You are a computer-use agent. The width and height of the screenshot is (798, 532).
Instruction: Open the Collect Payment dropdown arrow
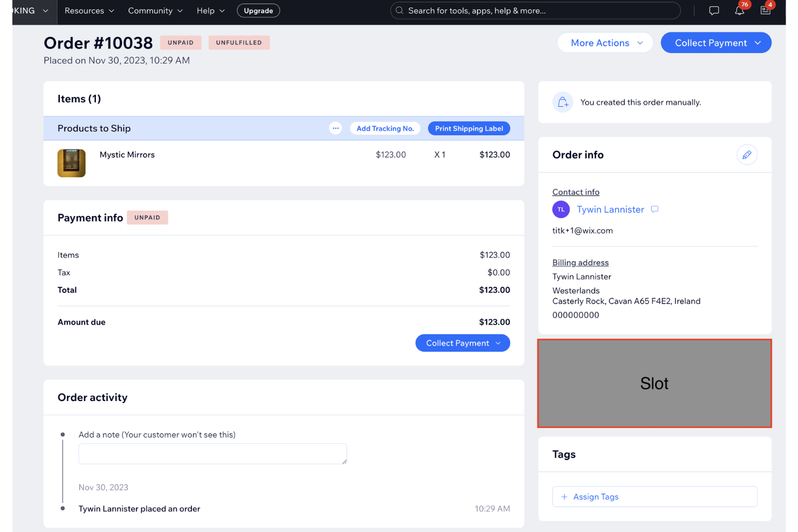coord(758,43)
